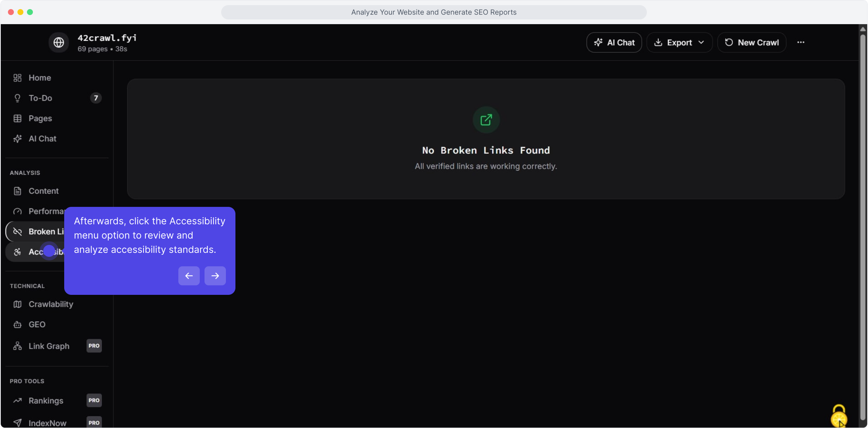Click the website globe icon beside 42crawl.fyi

[58, 42]
